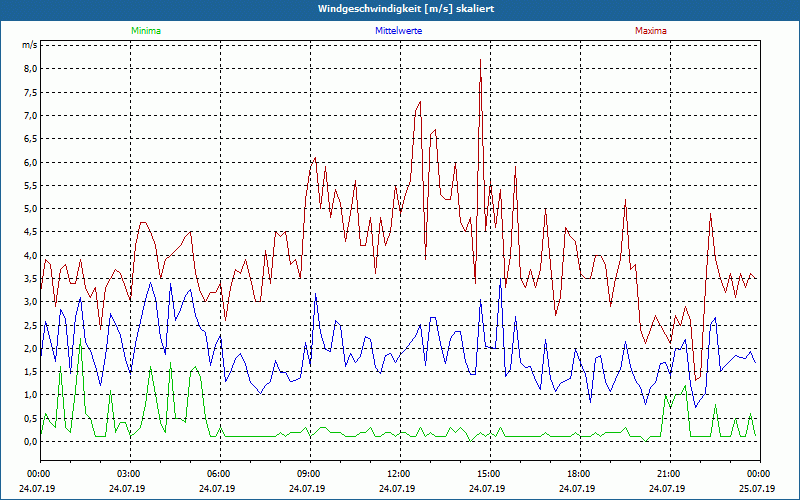Click the 03:00 time label on x-axis
Screen dimensions: 800x500
point(130,474)
